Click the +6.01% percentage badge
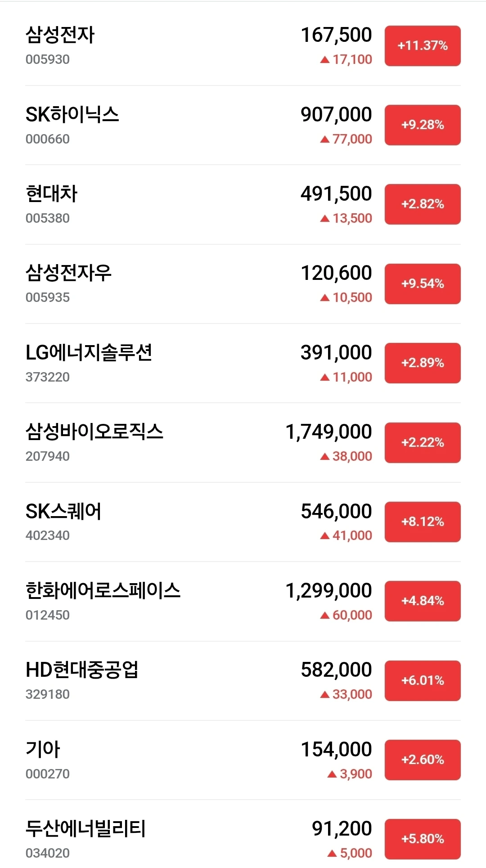 423,681
